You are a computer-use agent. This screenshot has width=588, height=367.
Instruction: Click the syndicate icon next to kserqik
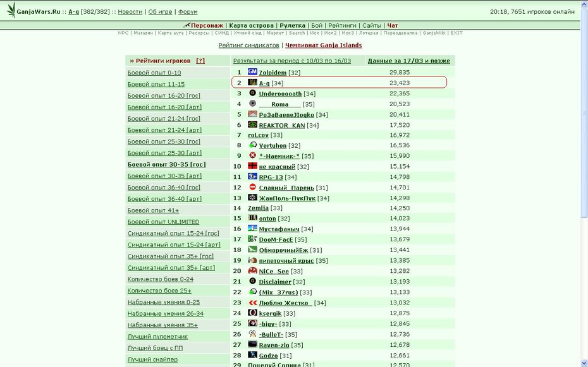point(252,312)
